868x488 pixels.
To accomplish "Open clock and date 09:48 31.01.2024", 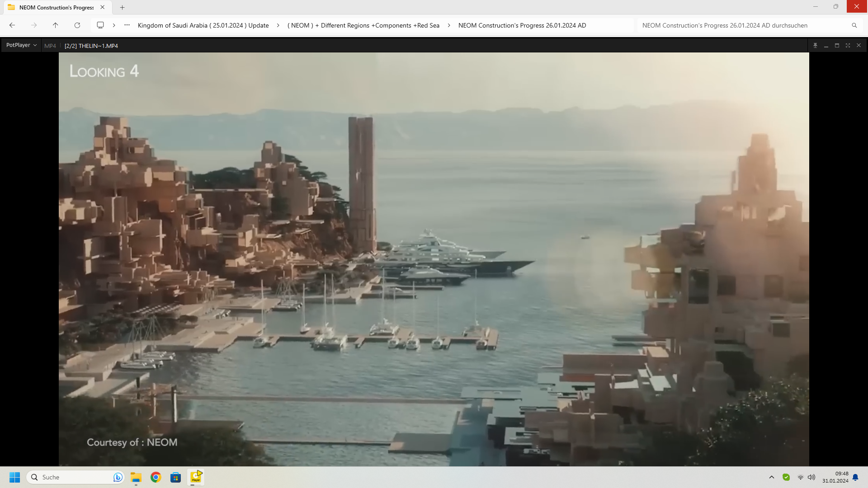I will pyautogui.click(x=835, y=477).
